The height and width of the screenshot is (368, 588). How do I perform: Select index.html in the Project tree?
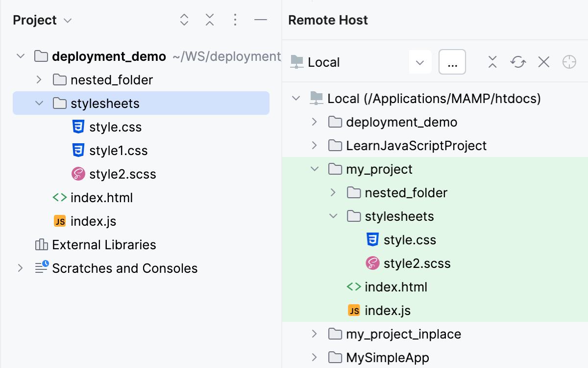pyautogui.click(x=101, y=198)
